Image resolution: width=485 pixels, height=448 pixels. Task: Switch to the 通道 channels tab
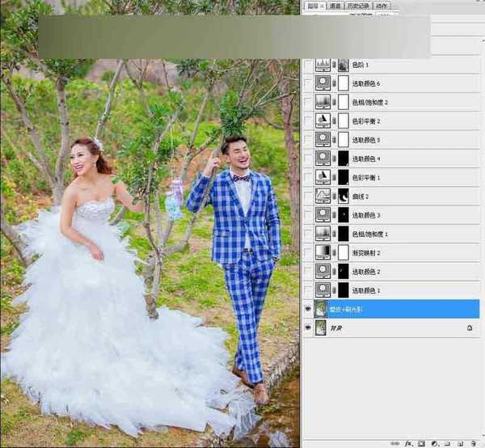(x=335, y=6)
